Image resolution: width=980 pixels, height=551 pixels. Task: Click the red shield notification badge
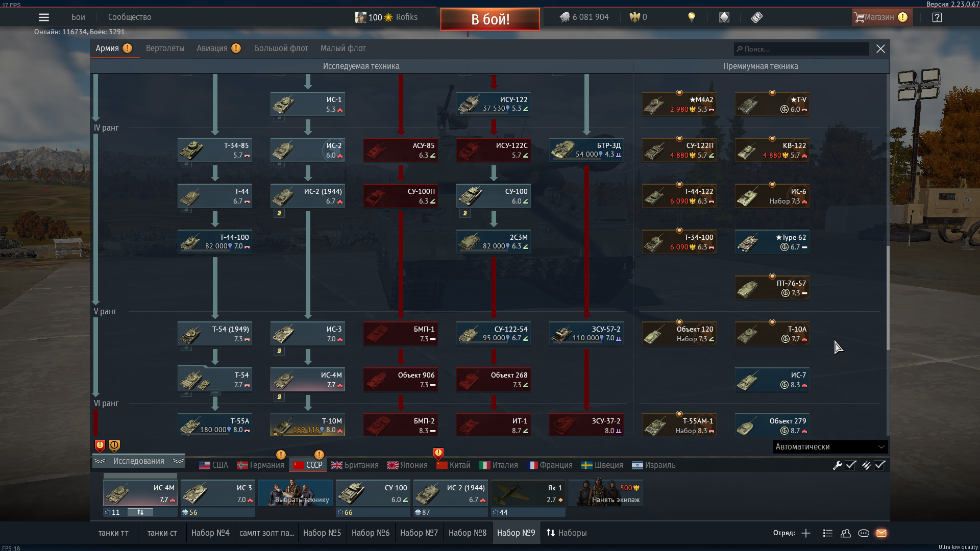coord(100,446)
